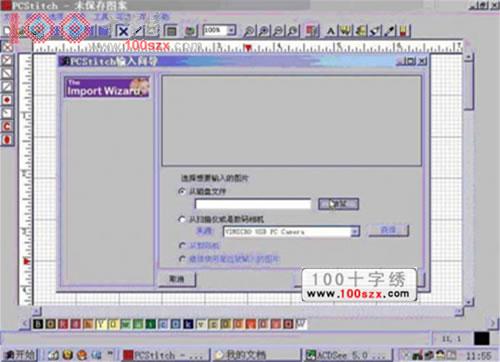This screenshot has width=500, height=362.
Task: Click the magnifier icon right after zoom box
Action: [x=249, y=31]
